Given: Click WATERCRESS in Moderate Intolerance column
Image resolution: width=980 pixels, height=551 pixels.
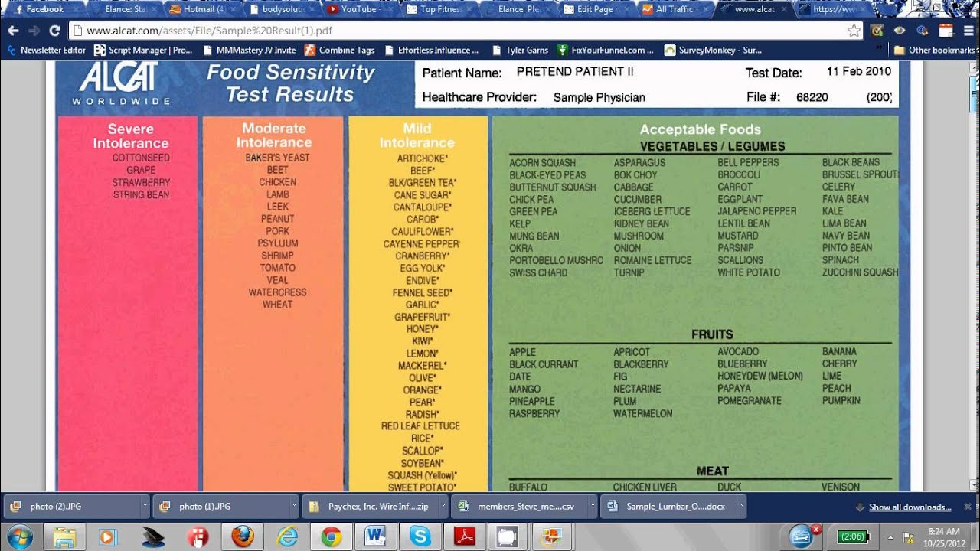Looking at the screenshot, I should pyautogui.click(x=277, y=292).
